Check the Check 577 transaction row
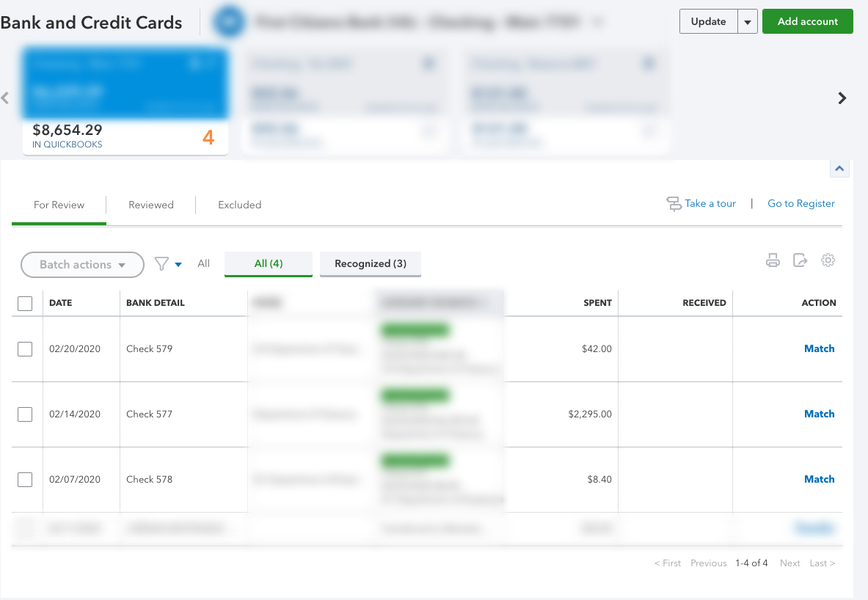 pos(25,414)
